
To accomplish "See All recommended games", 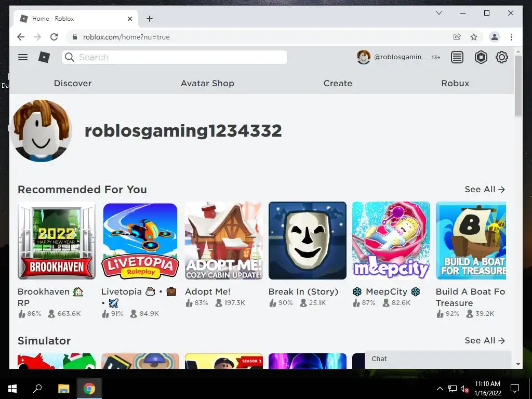I will point(485,189).
